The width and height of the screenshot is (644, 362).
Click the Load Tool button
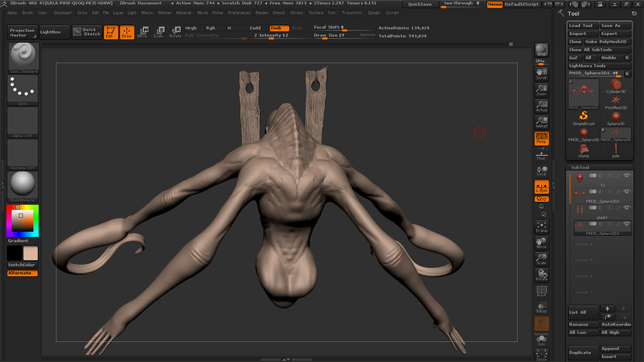pyautogui.click(x=583, y=26)
